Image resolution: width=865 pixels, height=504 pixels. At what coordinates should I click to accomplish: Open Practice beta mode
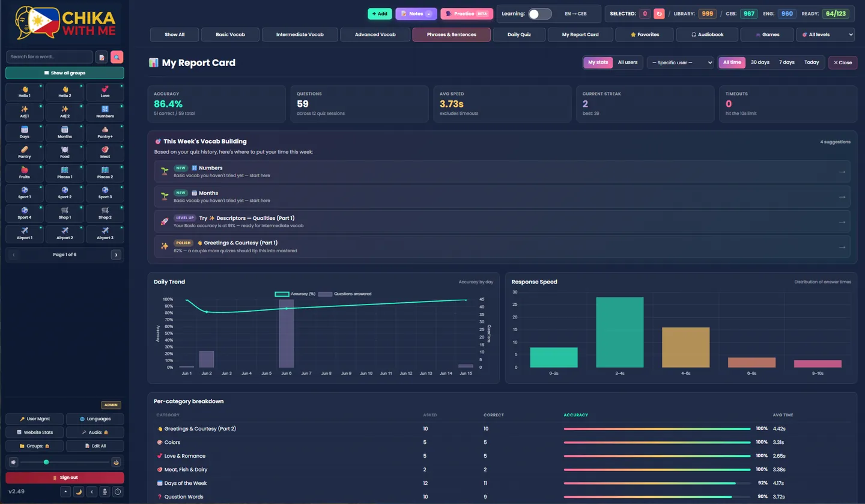click(x=467, y=14)
